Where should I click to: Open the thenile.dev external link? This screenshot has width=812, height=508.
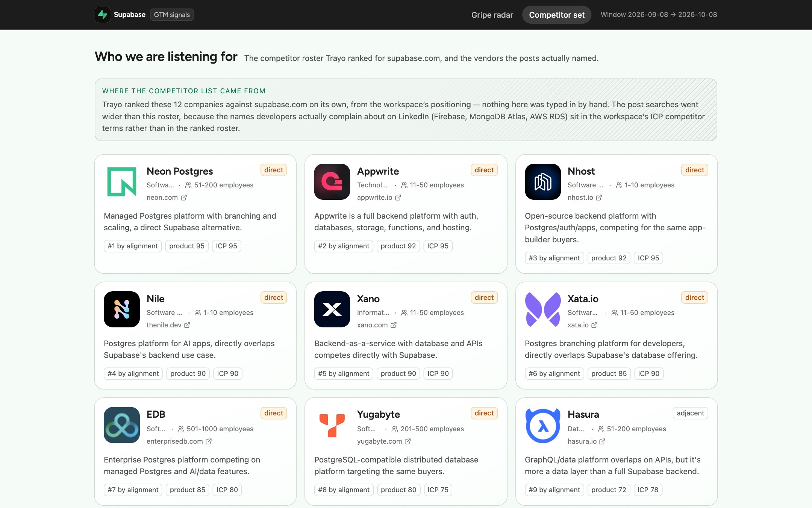[x=168, y=325]
